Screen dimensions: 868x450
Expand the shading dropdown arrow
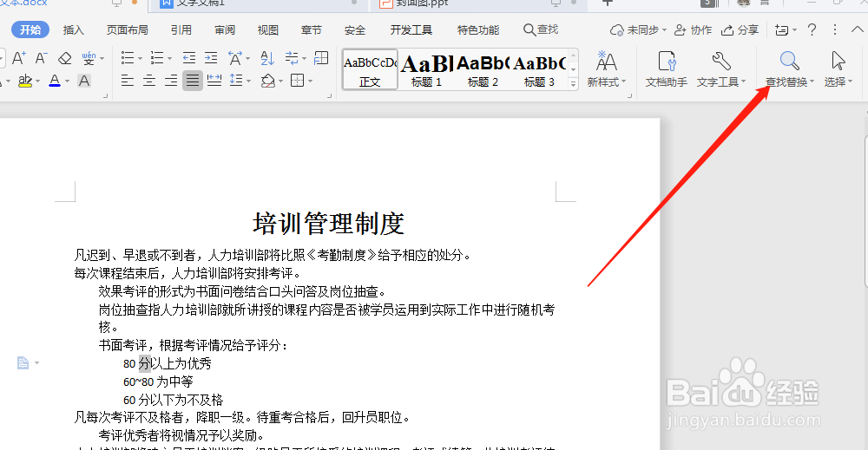click(280, 82)
